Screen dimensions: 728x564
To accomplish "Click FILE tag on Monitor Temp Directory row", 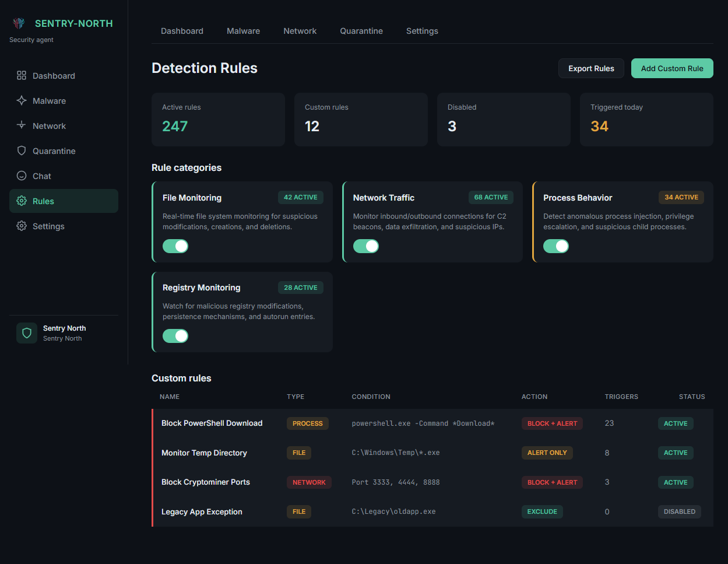I will (299, 453).
